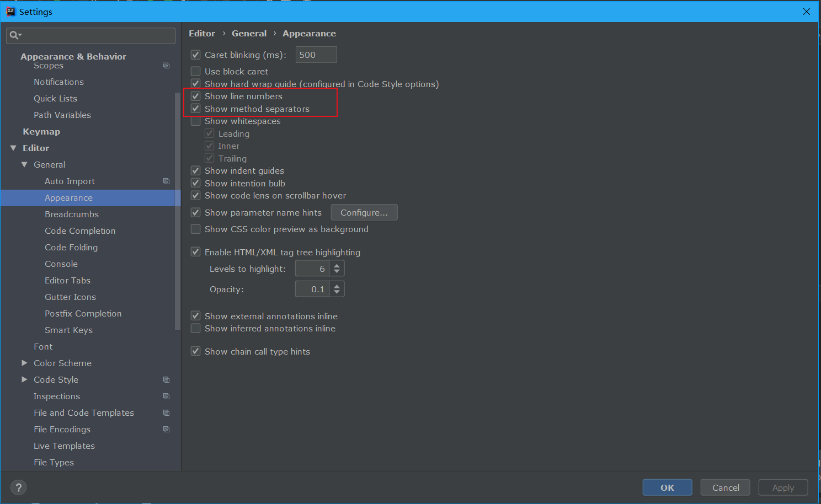Open File Types settings
821x504 pixels.
click(54, 462)
